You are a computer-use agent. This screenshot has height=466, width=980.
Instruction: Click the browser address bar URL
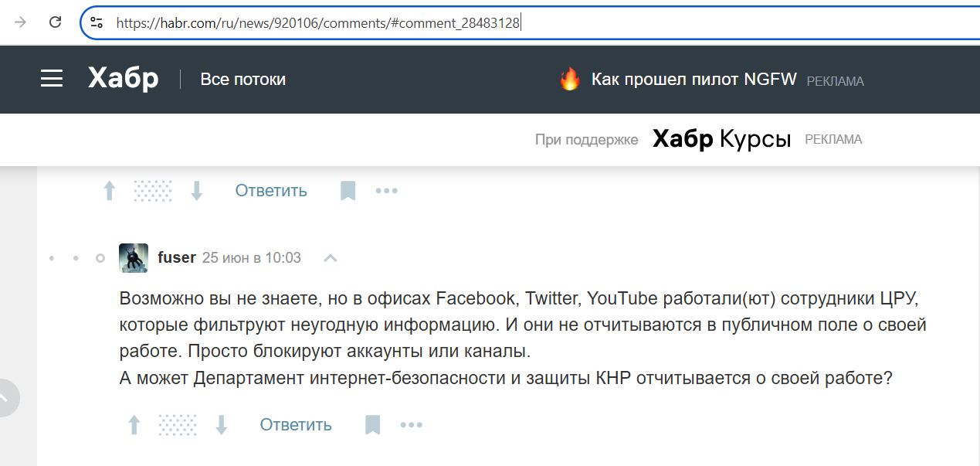318,23
